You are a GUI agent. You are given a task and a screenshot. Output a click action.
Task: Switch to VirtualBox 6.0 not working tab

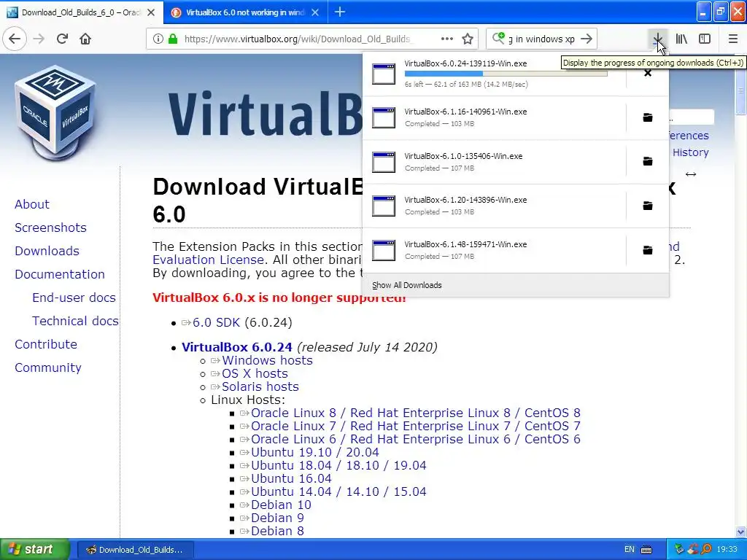click(x=245, y=12)
